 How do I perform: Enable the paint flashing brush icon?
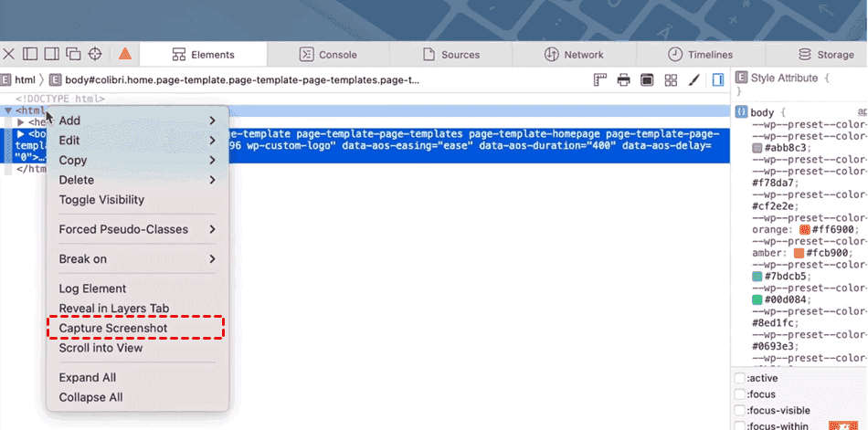pyautogui.click(x=694, y=80)
